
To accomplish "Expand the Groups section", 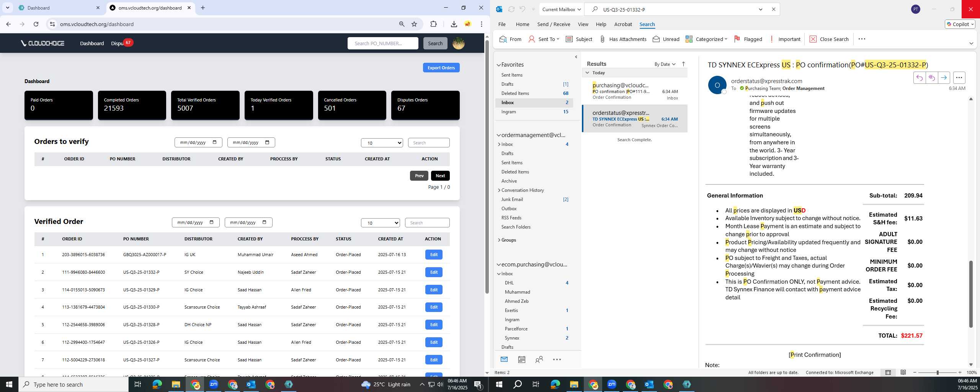I will pos(499,240).
